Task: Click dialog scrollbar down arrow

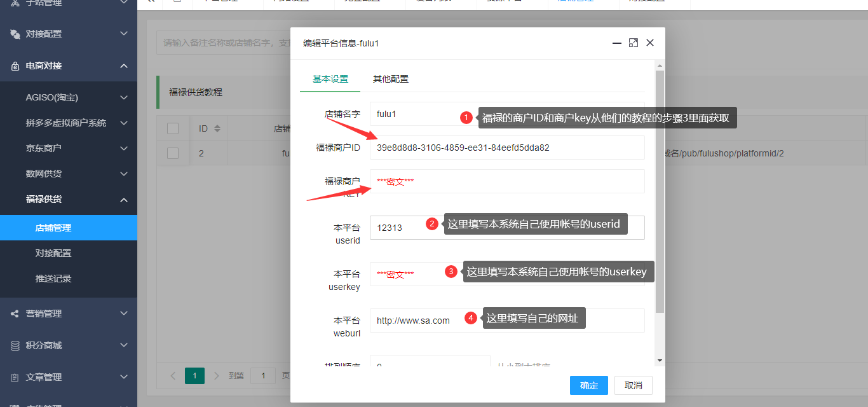Action: [x=660, y=361]
